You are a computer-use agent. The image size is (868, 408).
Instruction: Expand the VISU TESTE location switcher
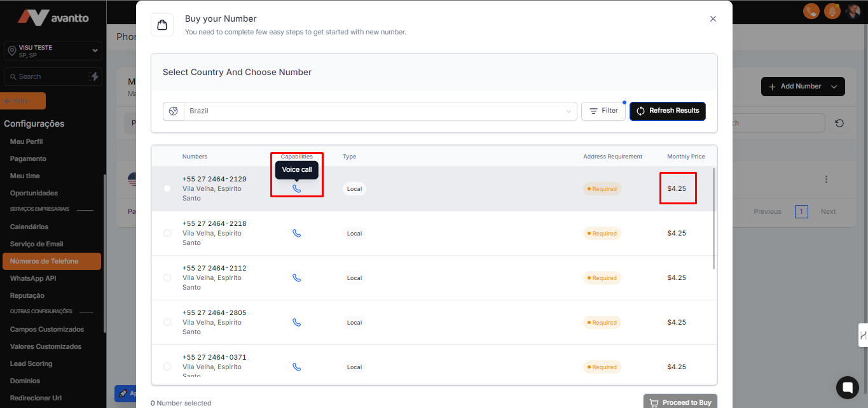click(x=53, y=51)
